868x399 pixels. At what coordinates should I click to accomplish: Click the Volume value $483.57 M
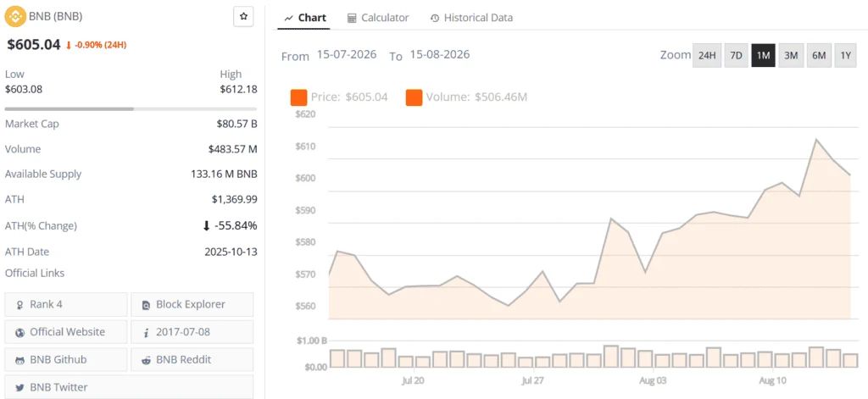click(233, 149)
